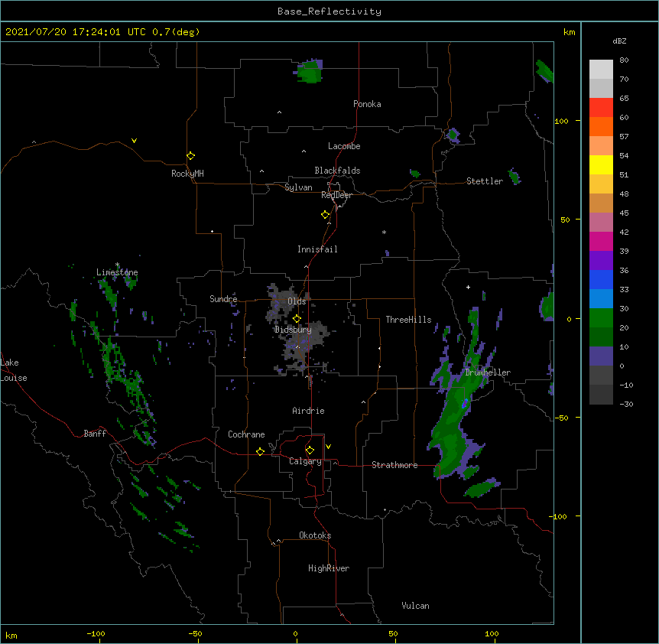Select the Lacombe town label

click(x=344, y=146)
